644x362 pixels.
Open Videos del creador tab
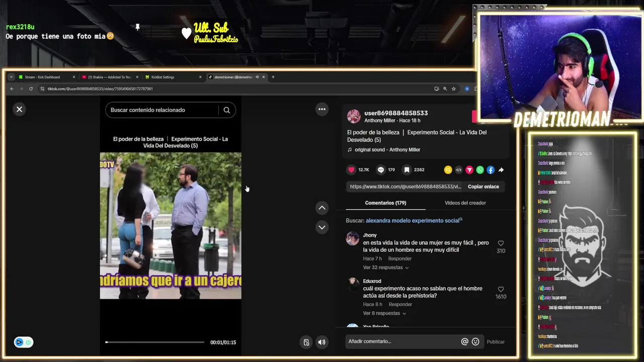[x=465, y=203]
